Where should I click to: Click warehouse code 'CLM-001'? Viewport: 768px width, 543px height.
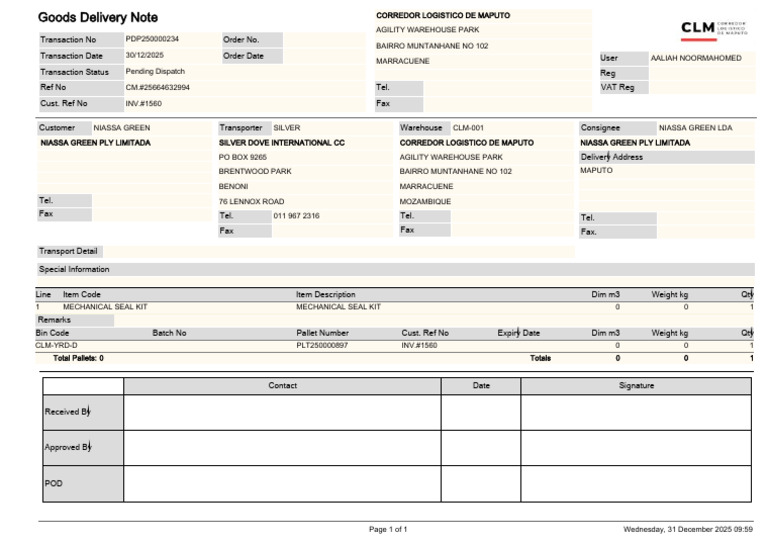tap(468, 127)
